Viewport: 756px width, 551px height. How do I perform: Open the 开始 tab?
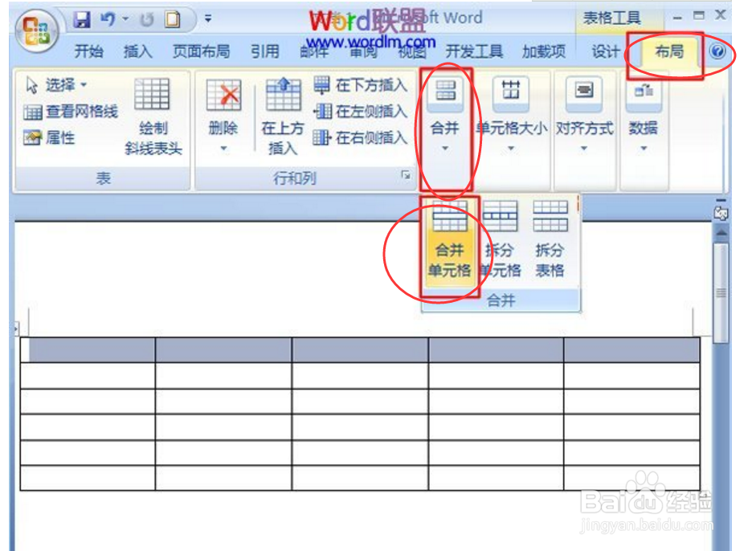tap(88, 51)
